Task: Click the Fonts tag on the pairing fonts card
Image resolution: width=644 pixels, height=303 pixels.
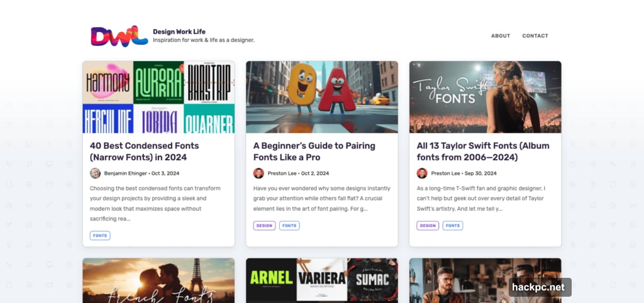Action: pos(289,226)
